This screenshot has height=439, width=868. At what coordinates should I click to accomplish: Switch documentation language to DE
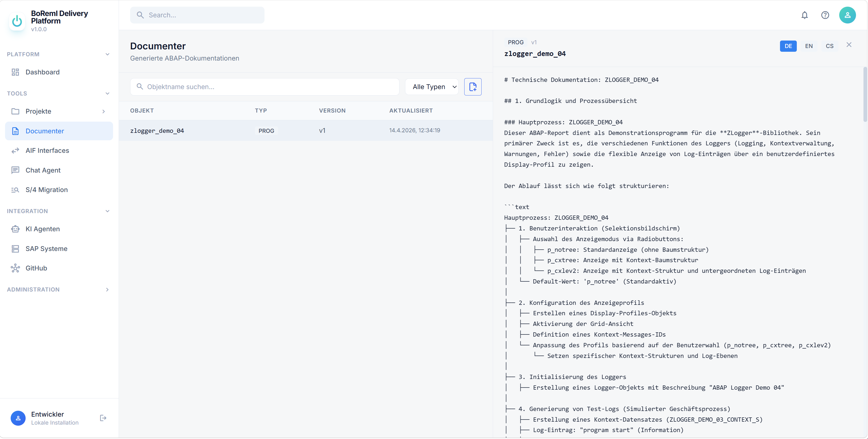[788, 46]
